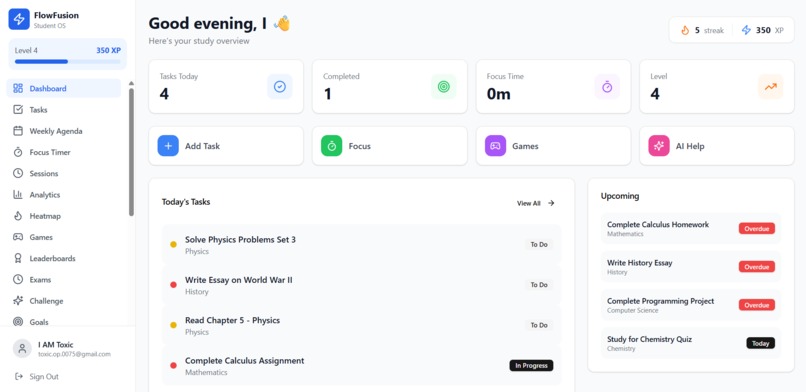Click the pink AI Help sparkle icon
This screenshot has width=806, height=392.
[658, 146]
